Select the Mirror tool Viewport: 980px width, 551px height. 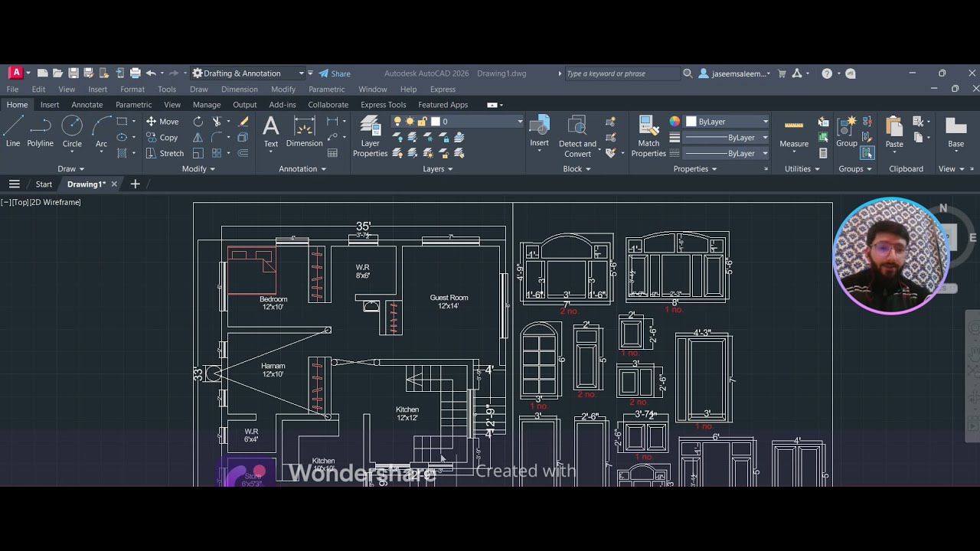198,138
